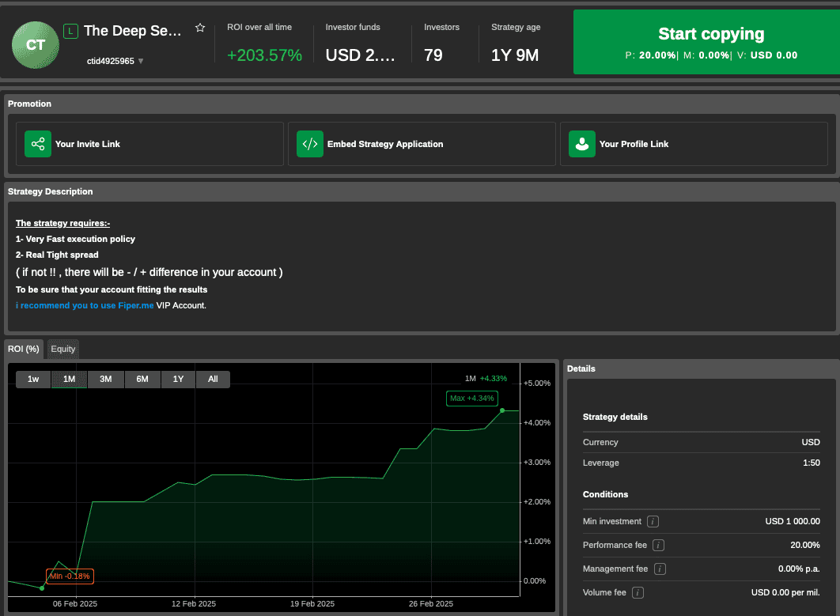
Task: Start copying this strategy
Action: pos(706,42)
